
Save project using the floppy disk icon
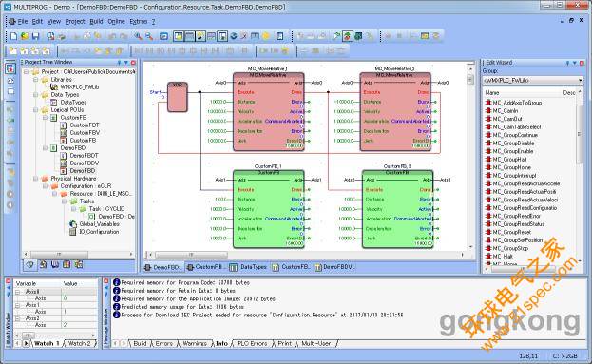pos(35,36)
